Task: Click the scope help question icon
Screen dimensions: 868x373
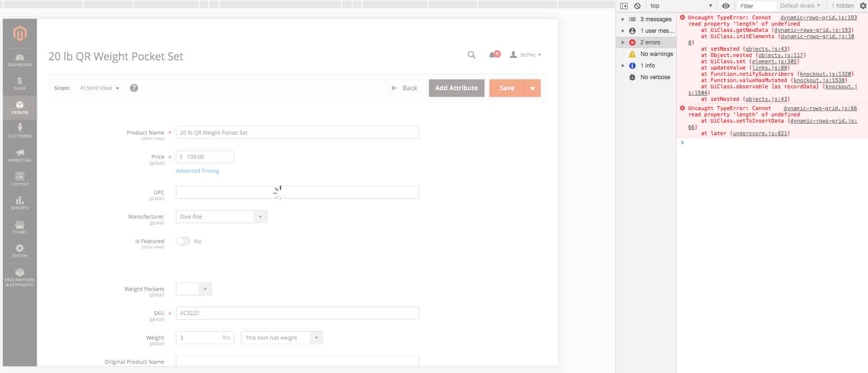Action: coord(134,88)
